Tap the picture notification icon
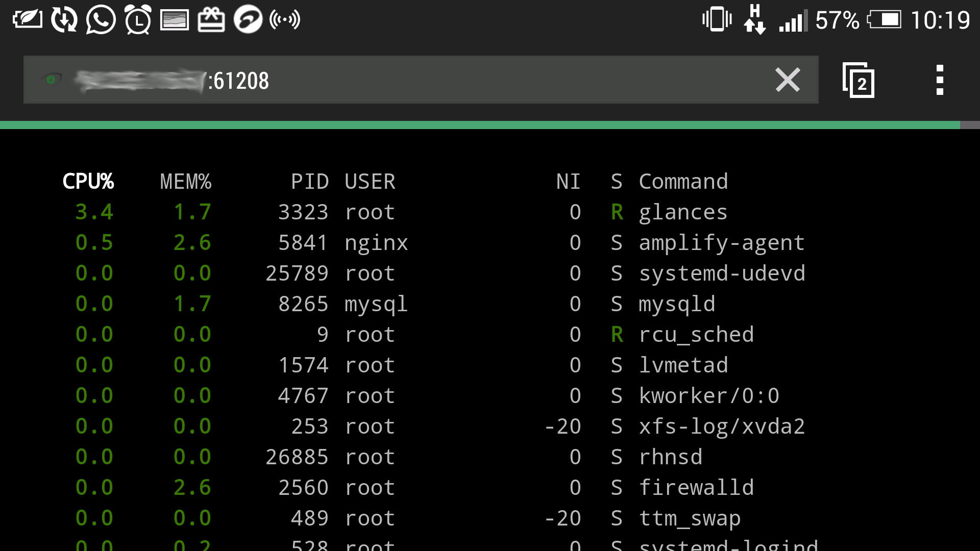The height and width of the screenshot is (551, 980). tap(175, 20)
